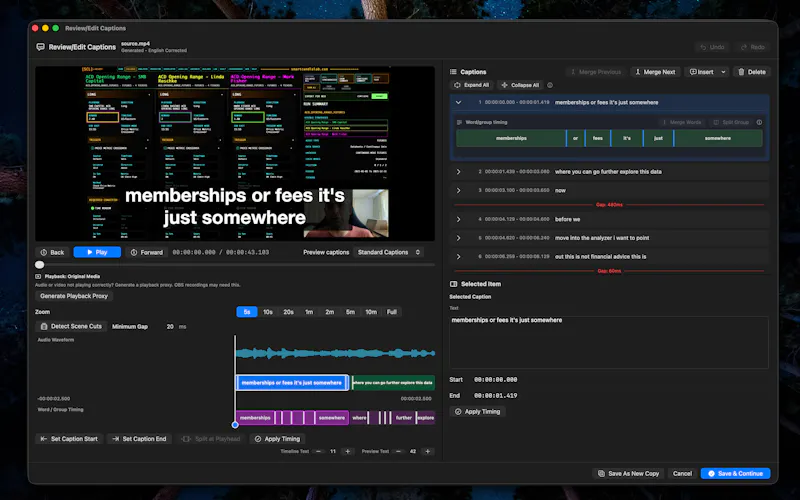Screen dimensions: 800x500
Task: Click the Redo button
Action: (x=753, y=47)
